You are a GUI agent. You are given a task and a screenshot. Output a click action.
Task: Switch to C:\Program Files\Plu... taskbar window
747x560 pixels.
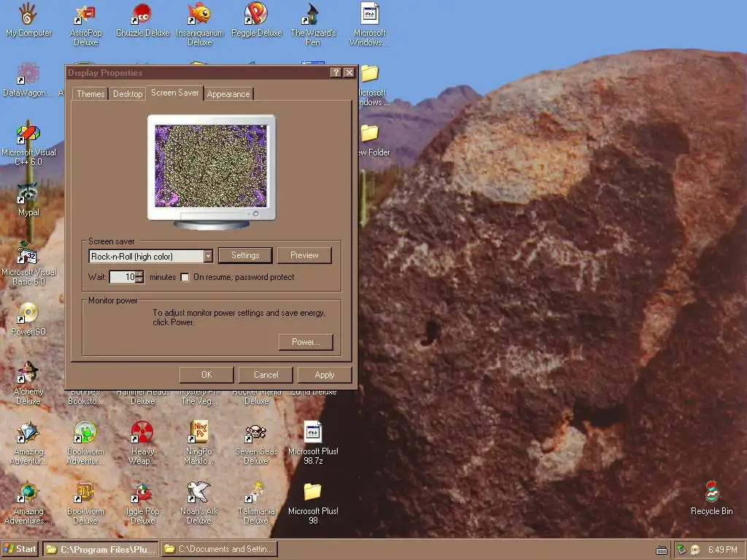(x=101, y=549)
